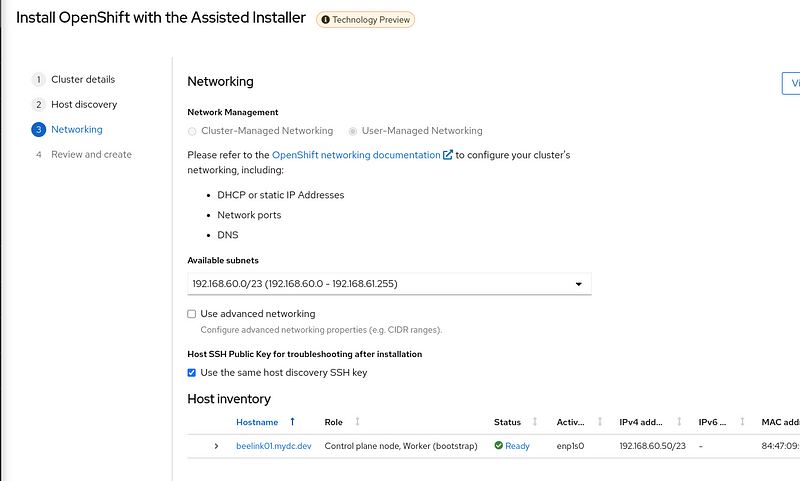
Task: Sort hosts by Hostname arrow icon
Action: (x=292, y=421)
